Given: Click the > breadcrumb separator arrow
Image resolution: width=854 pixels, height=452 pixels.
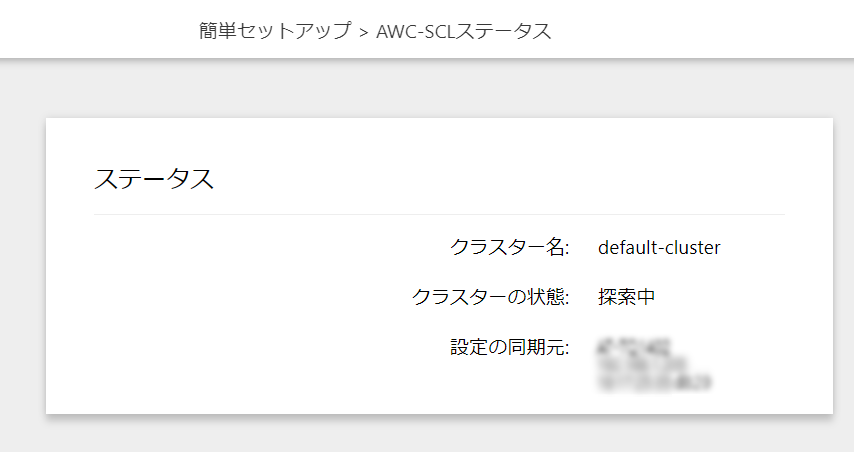Looking at the screenshot, I should 364,33.
